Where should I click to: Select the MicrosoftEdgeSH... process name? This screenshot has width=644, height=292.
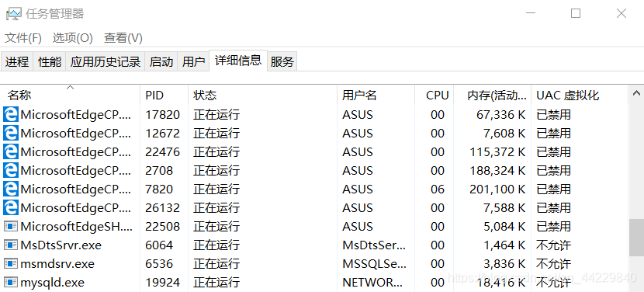(76, 227)
